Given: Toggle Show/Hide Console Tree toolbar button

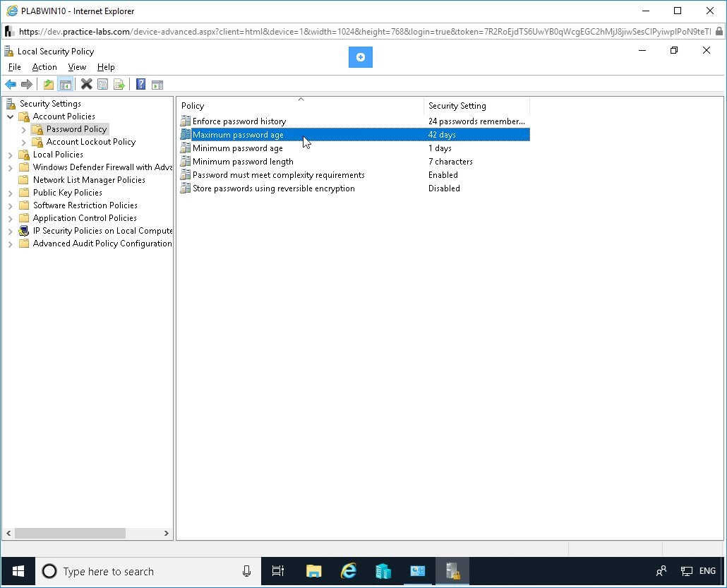Looking at the screenshot, I should pos(66,85).
